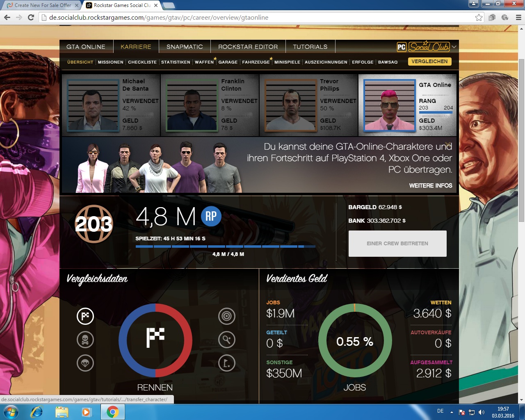
Task: Select the deathmatch skull icon
Action: [x=85, y=340]
